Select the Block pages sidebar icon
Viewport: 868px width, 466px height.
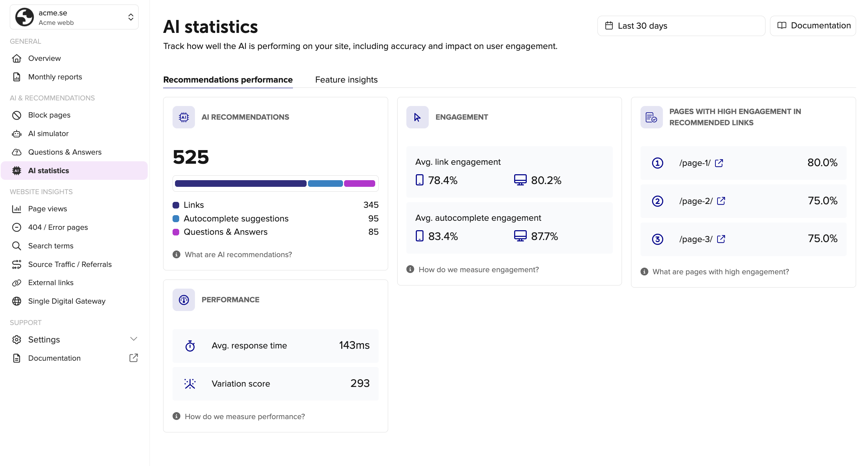(x=16, y=115)
